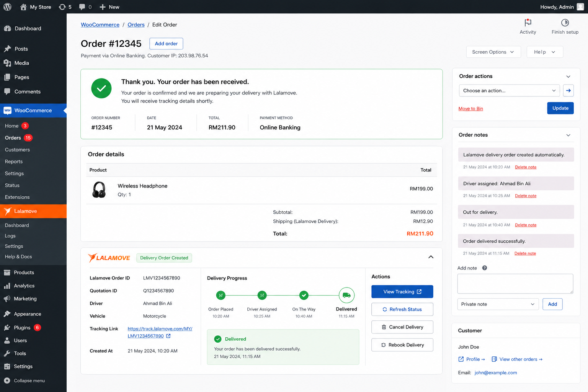Image resolution: width=588 pixels, height=392 pixels.
Task: Click the Delivered truck step icon
Action: point(346,295)
